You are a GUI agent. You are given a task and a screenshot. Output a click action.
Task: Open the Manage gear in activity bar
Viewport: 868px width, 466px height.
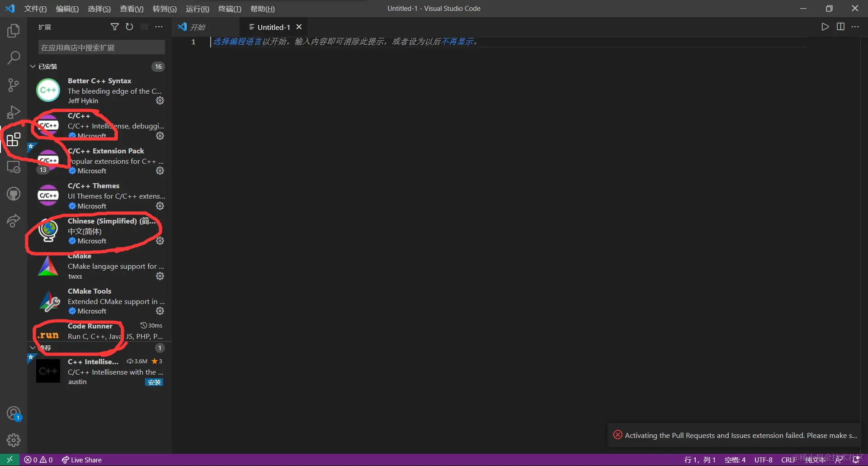click(x=14, y=440)
